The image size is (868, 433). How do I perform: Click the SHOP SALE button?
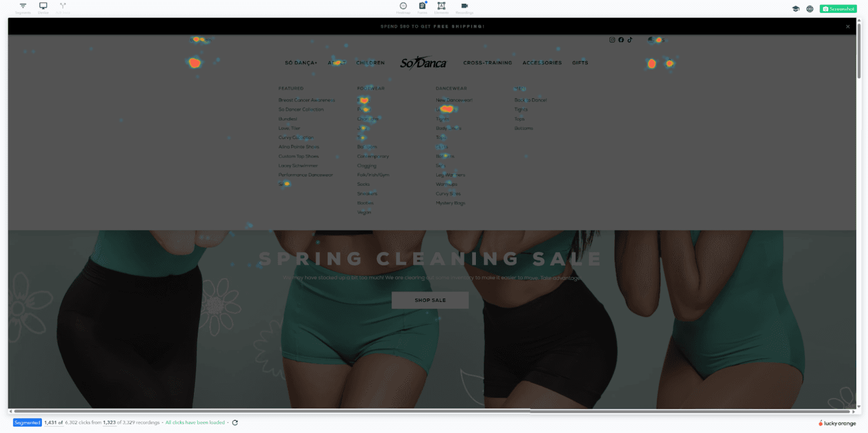[x=431, y=300]
